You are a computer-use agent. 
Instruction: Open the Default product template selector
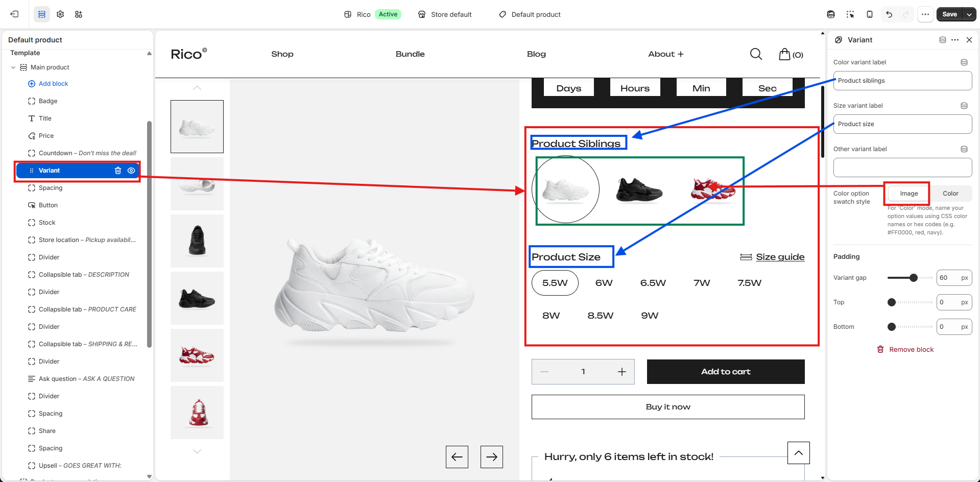coord(530,14)
